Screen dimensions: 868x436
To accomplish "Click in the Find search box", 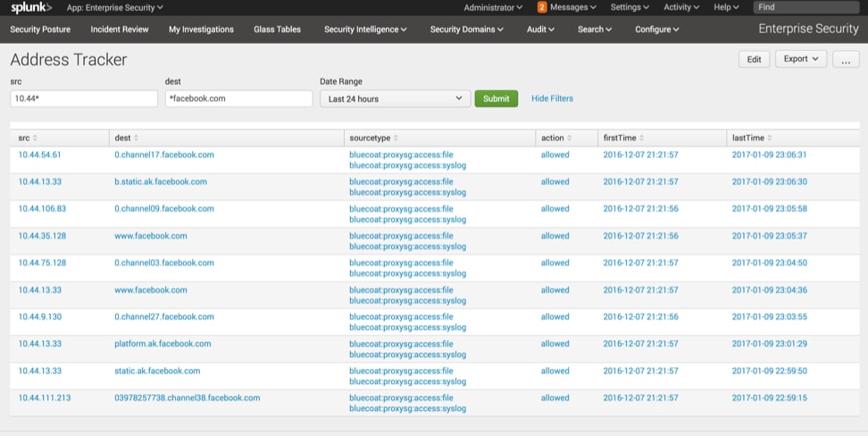I will tap(806, 8).
